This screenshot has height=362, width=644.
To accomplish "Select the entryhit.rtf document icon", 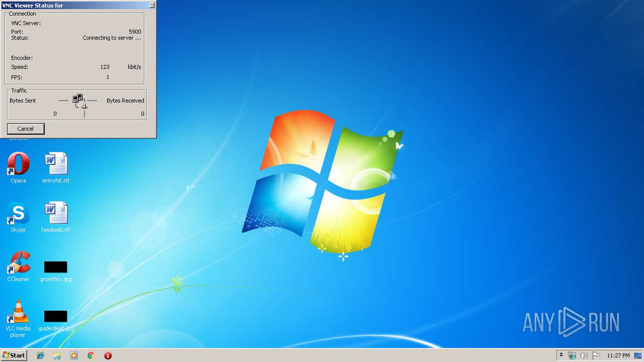I will 56,168.
